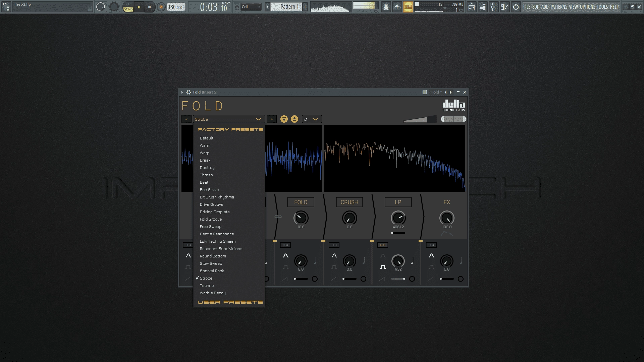The height and width of the screenshot is (362, 644).
Task: Toggle the LFO button under FX section
Action: point(431,245)
